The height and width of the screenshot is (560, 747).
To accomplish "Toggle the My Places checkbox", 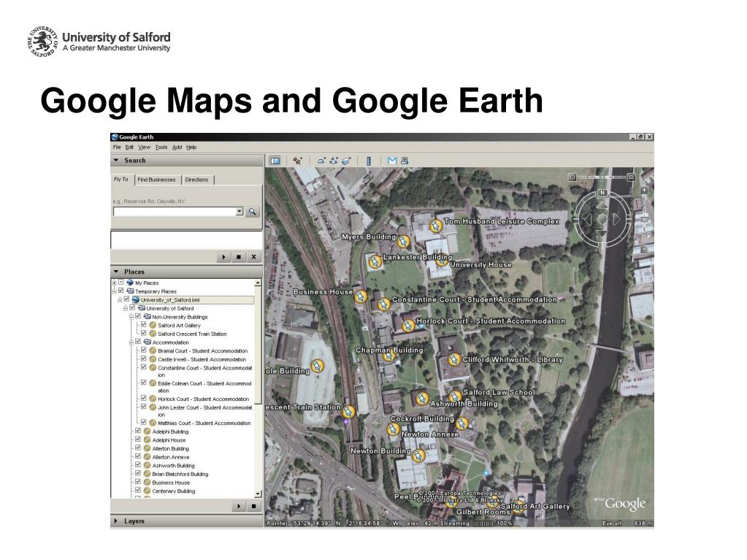I will click(120, 282).
